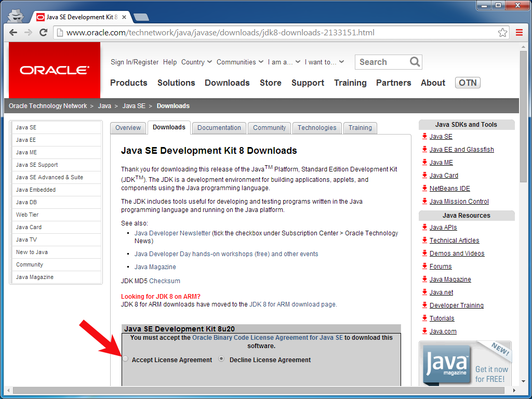Click in the Search input field
The image size is (532, 399).
tap(382, 62)
